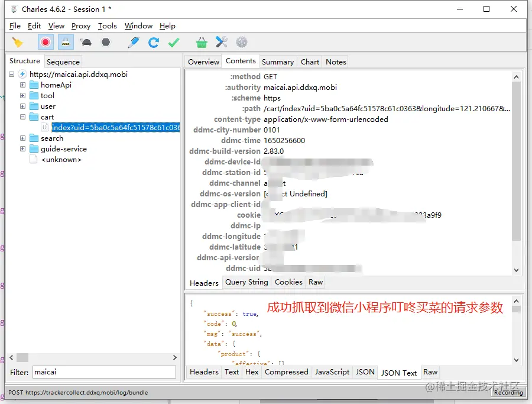The image size is (532, 404).
Task: Click scroll-down arrow in request headers pane
Action: [516, 270]
